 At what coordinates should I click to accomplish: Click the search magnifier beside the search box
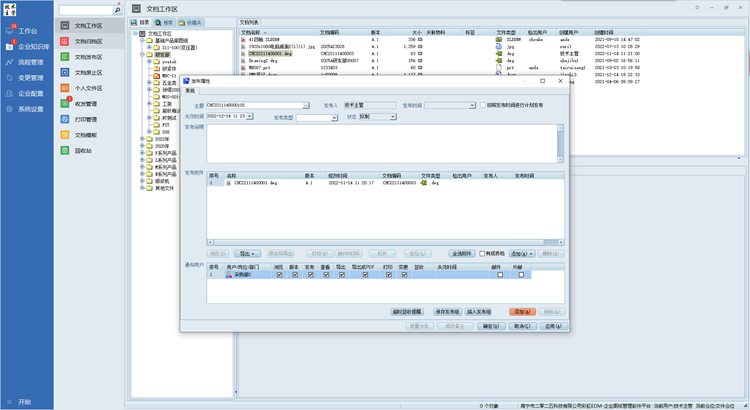point(117,10)
